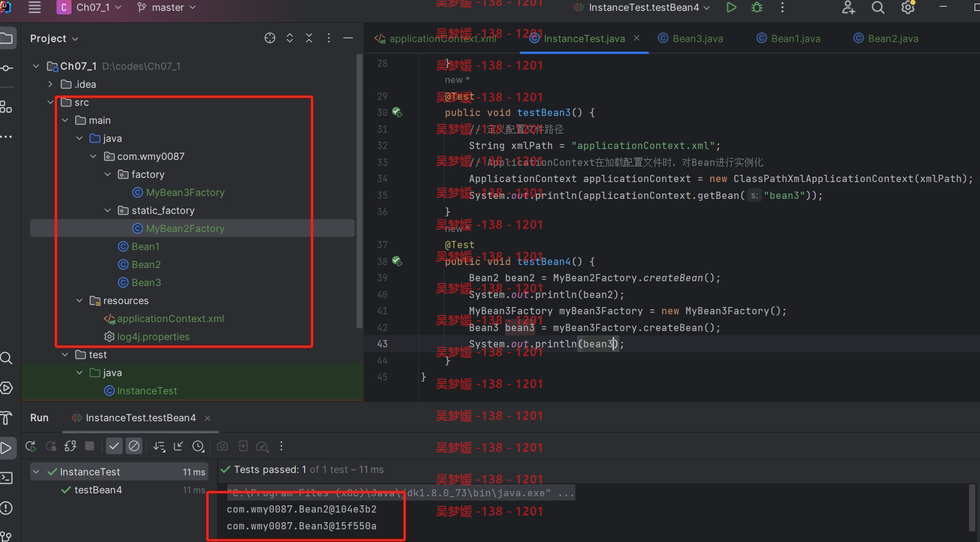This screenshot has height=542, width=980.
Task: Click the Stop square button
Action: pyautogui.click(x=90, y=446)
